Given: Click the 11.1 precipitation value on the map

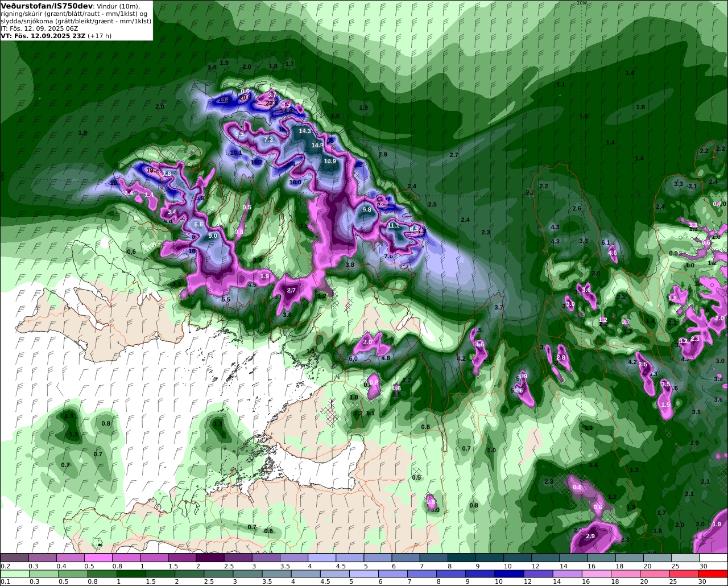Looking at the screenshot, I should pos(394,225).
